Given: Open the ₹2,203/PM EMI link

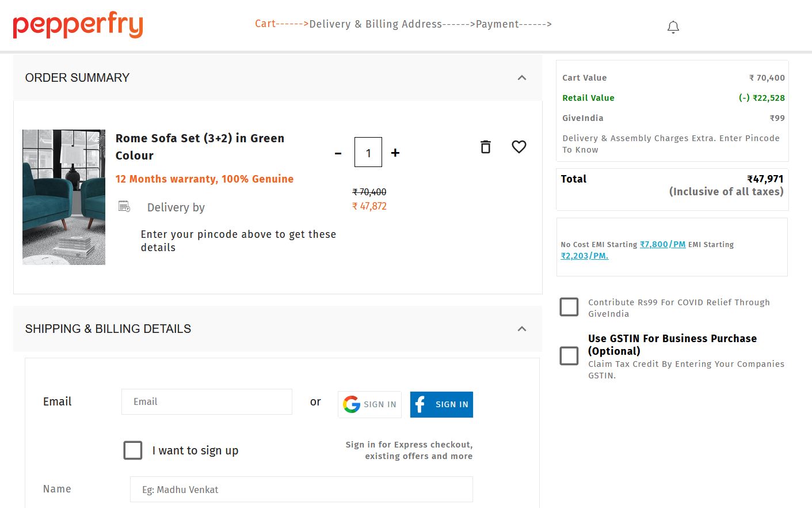Looking at the screenshot, I should pyautogui.click(x=585, y=256).
